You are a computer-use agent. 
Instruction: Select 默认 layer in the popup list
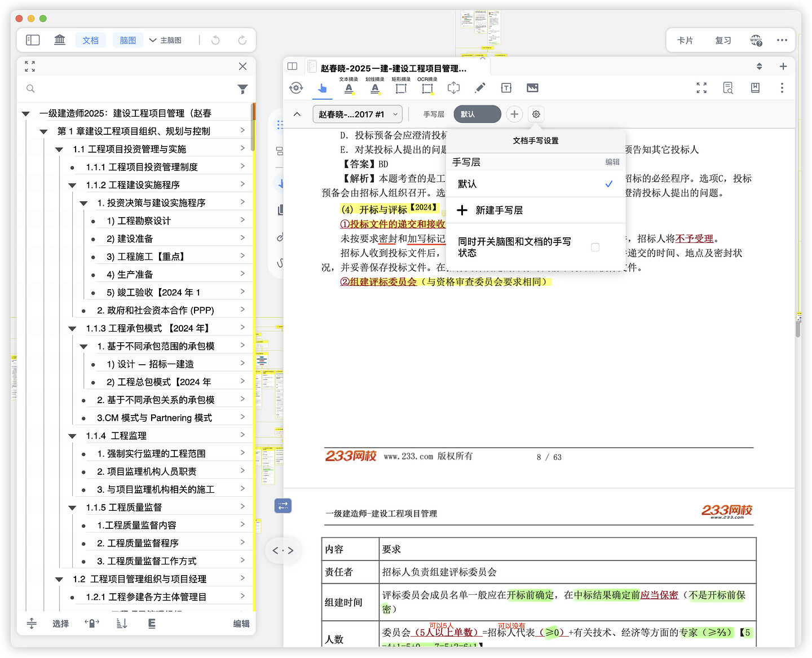536,184
